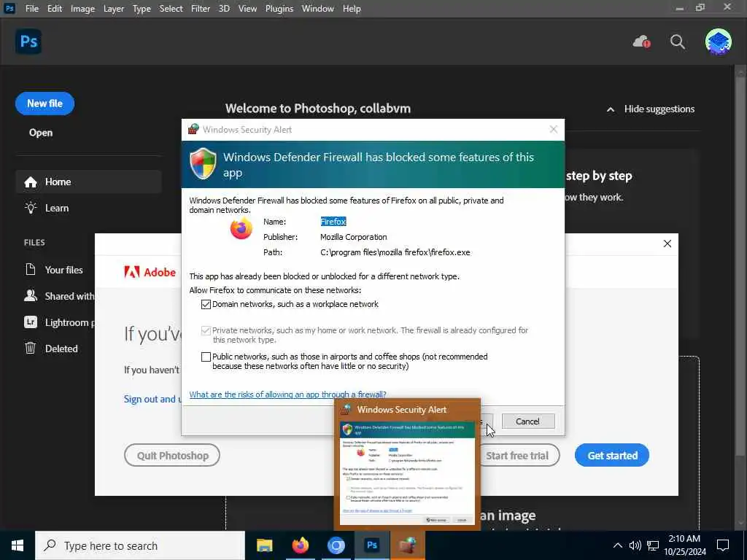This screenshot has height=560, width=747.
Task: Open the Select menu
Action: tap(171, 9)
